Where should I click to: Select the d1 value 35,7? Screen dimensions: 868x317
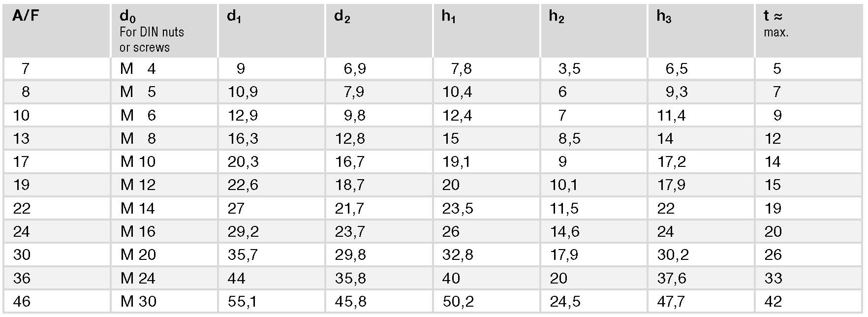[243, 254]
